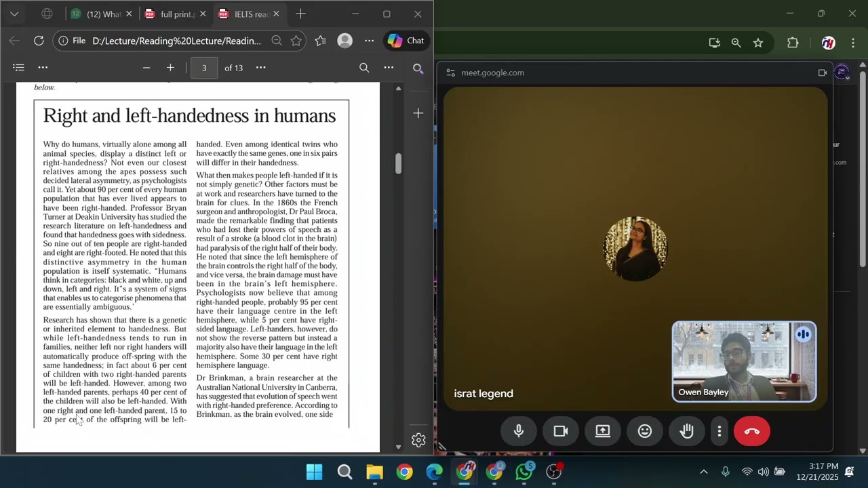Open the Windows Start menu
This screenshot has height=488, width=868.
point(315,472)
